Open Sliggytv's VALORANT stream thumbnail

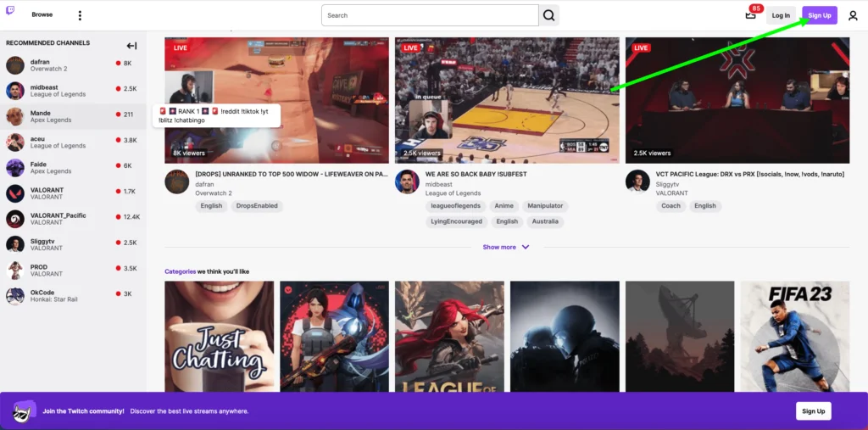[737, 100]
